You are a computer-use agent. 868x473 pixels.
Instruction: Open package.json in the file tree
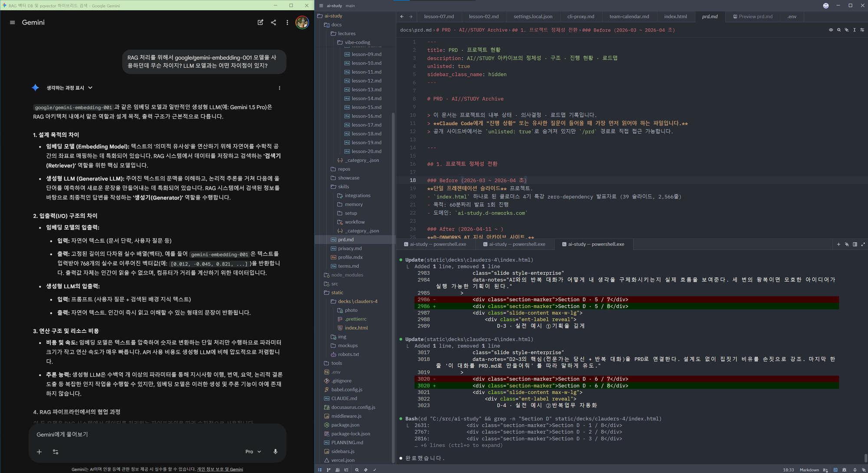pos(345,425)
